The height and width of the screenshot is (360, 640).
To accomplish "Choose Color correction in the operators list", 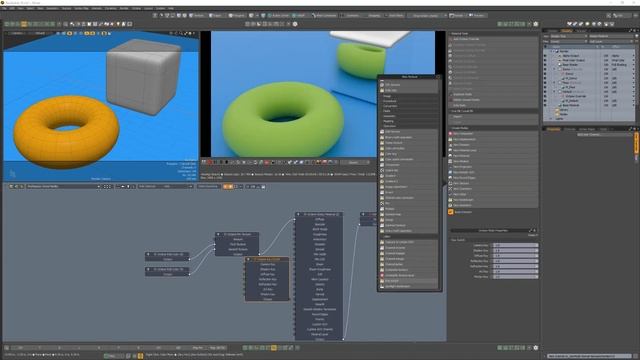I will pos(409,148).
